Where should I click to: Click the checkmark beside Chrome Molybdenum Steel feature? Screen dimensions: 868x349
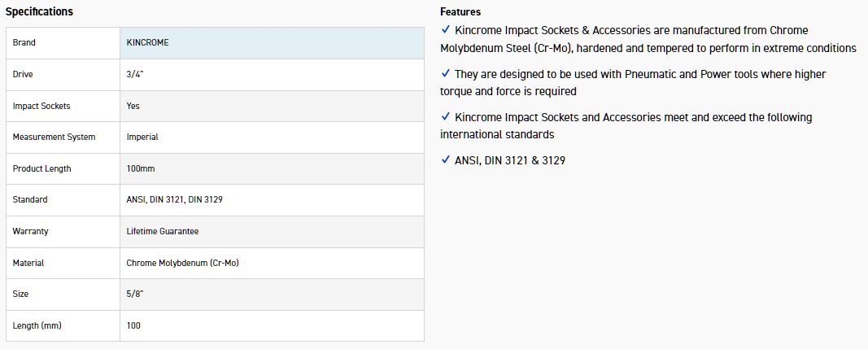pyautogui.click(x=445, y=30)
